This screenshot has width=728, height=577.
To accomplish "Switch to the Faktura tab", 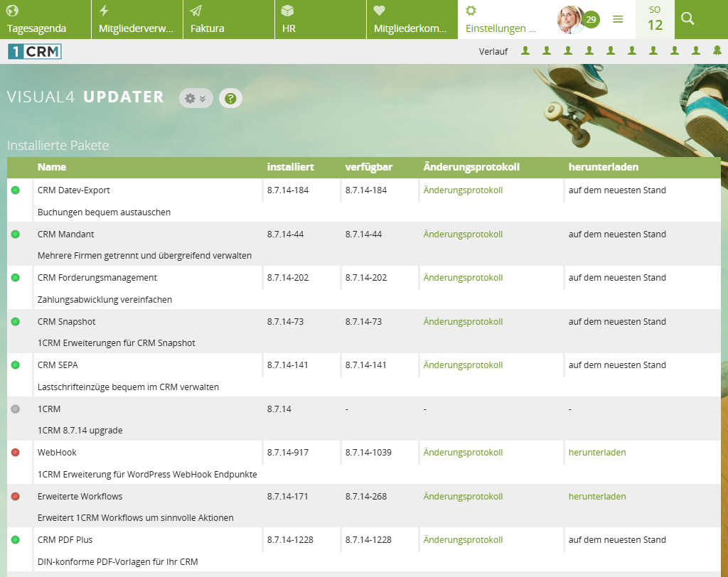I will pos(228,20).
